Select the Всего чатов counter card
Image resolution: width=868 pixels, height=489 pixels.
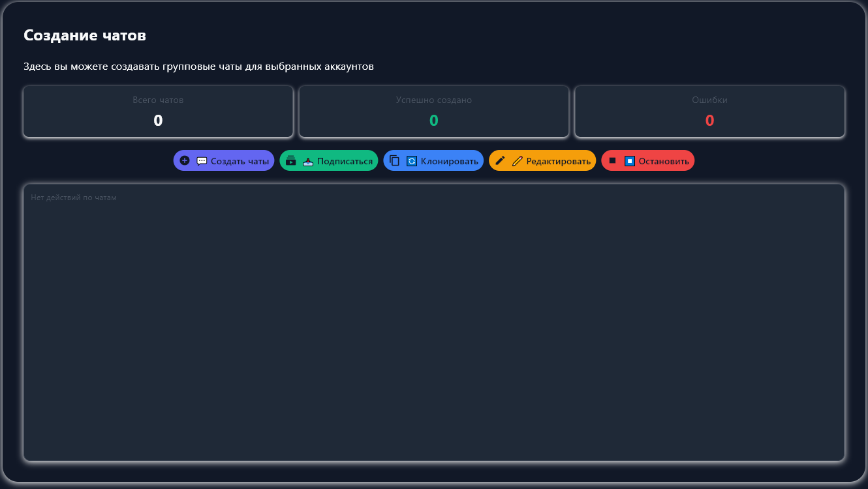[x=158, y=111]
